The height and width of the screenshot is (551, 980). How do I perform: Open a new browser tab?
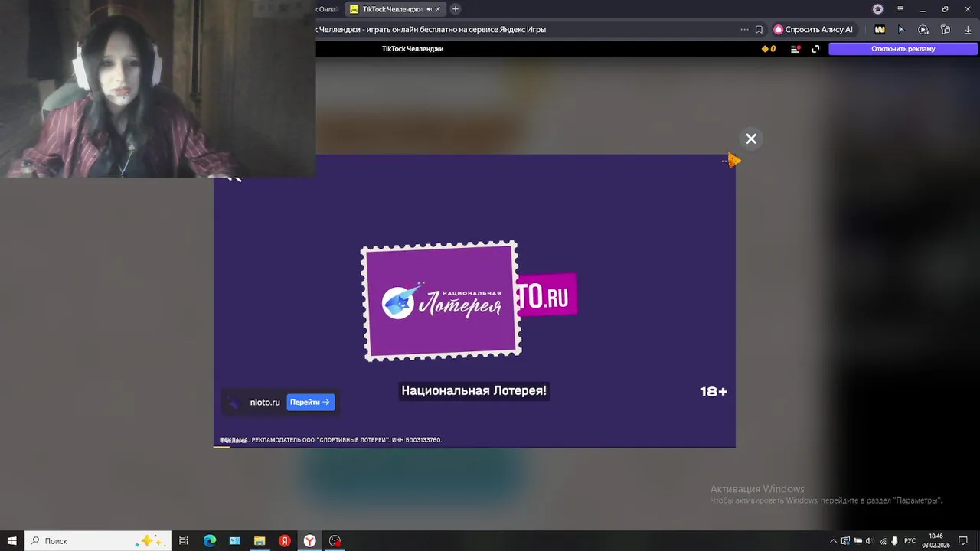pyautogui.click(x=456, y=9)
